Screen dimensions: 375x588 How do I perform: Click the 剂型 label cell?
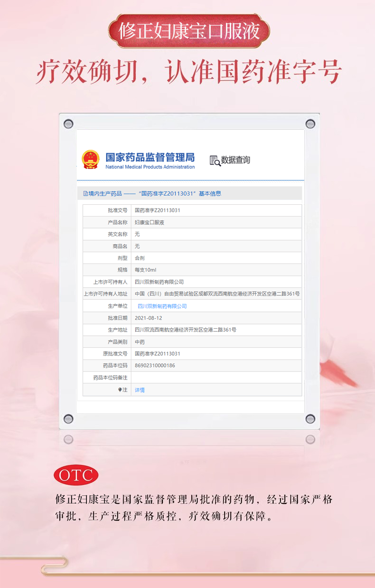click(107, 258)
